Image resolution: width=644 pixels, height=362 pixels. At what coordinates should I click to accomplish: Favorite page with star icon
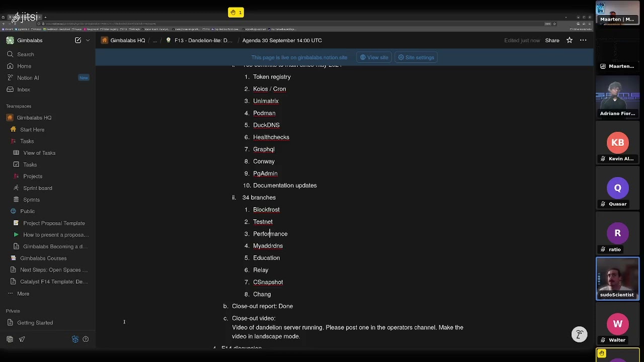pos(570,40)
